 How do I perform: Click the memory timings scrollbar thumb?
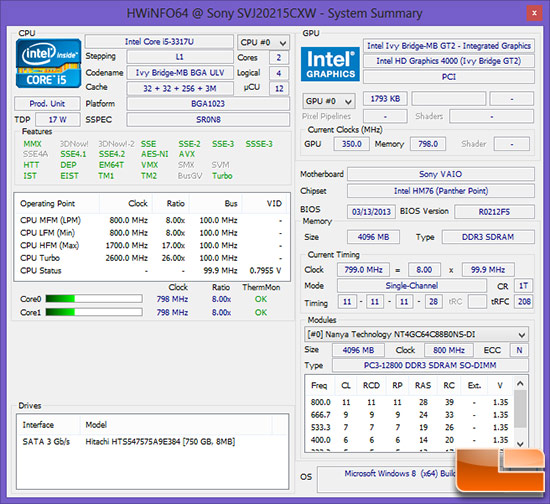click(x=521, y=409)
